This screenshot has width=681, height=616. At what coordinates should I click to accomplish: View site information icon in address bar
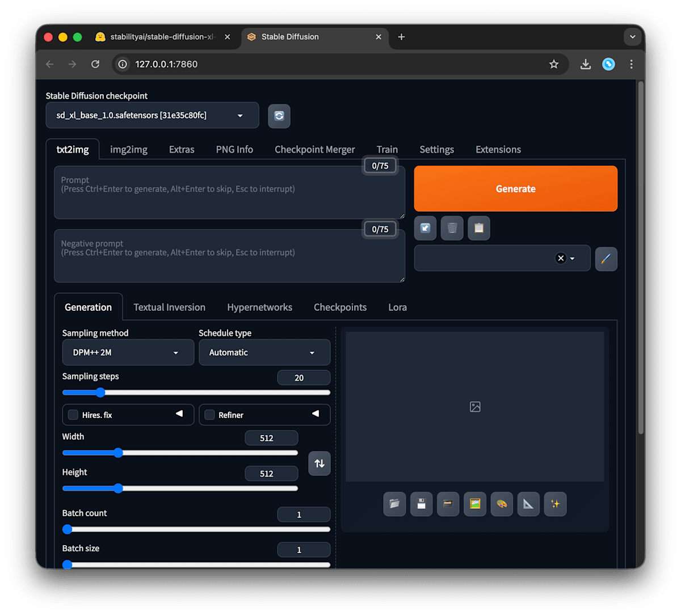(x=123, y=64)
